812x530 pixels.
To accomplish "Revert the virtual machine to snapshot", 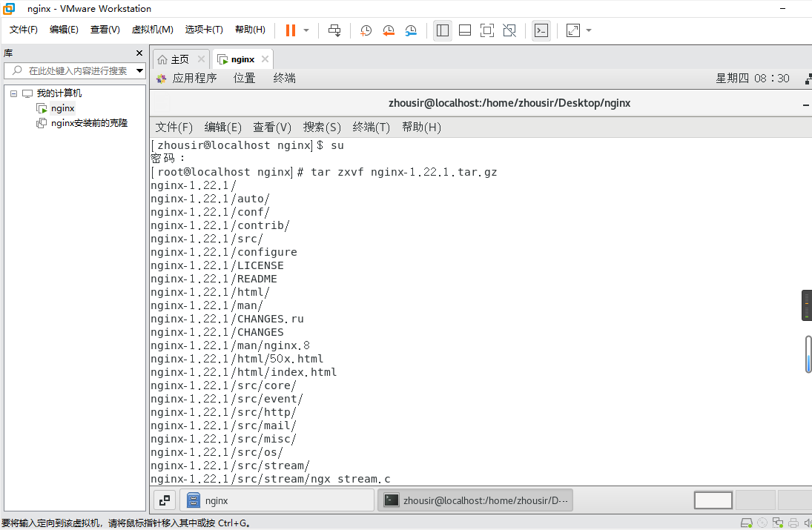I will pyautogui.click(x=389, y=30).
